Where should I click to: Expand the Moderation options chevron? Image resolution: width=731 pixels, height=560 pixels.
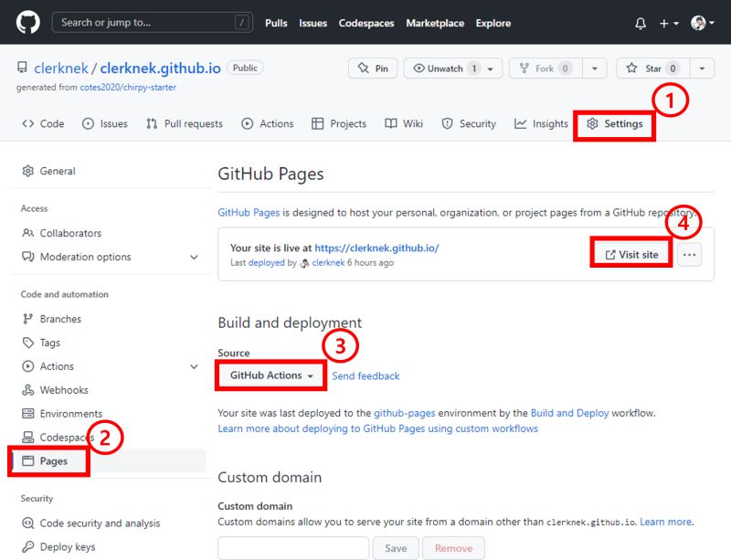pos(194,258)
